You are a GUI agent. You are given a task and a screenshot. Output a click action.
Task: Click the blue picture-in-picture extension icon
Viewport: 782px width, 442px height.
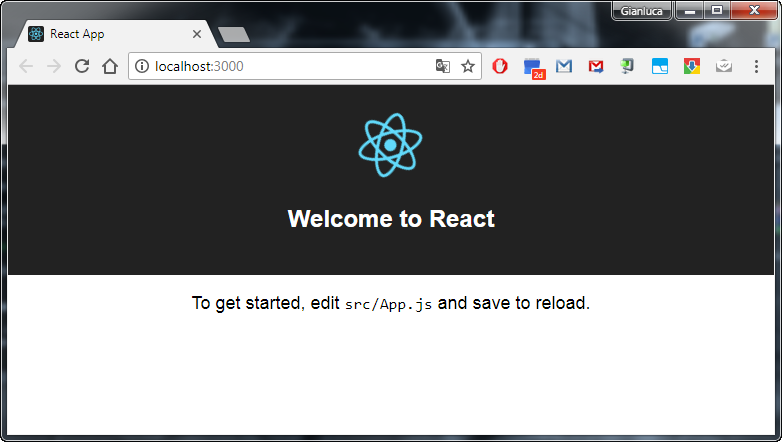click(x=659, y=66)
